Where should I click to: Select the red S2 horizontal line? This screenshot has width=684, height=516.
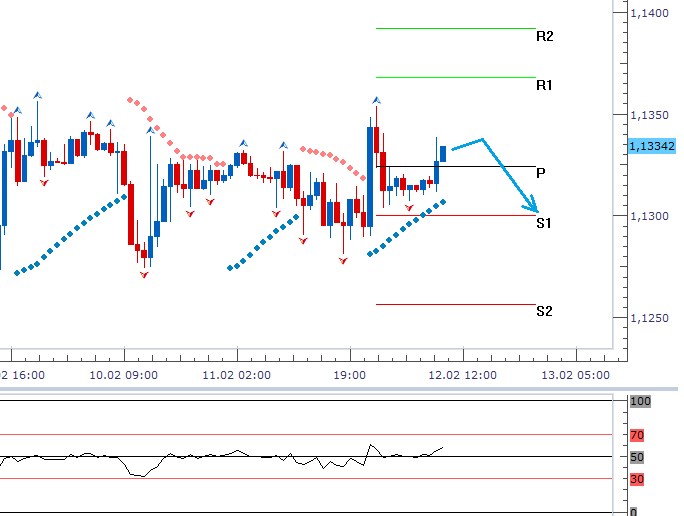(x=455, y=304)
